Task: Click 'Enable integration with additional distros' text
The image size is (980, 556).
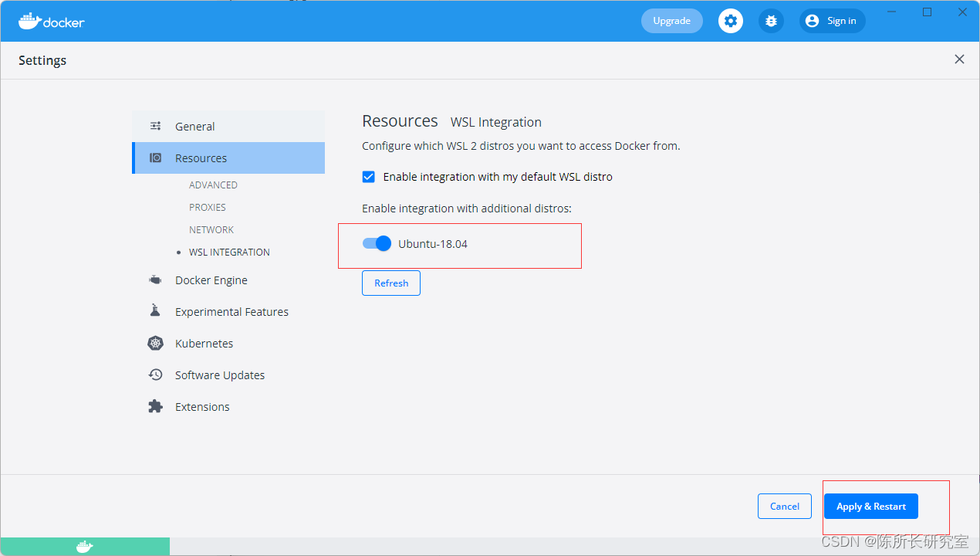Action: [467, 208]
